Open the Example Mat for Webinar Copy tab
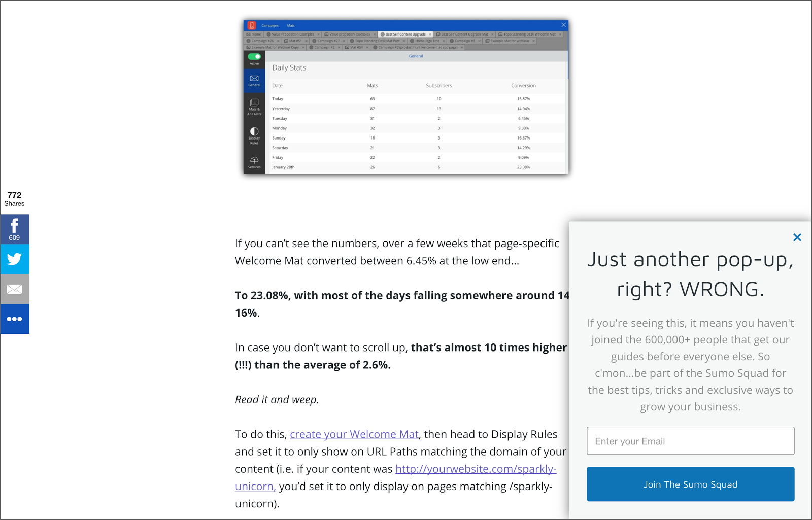 click(276, 48)
